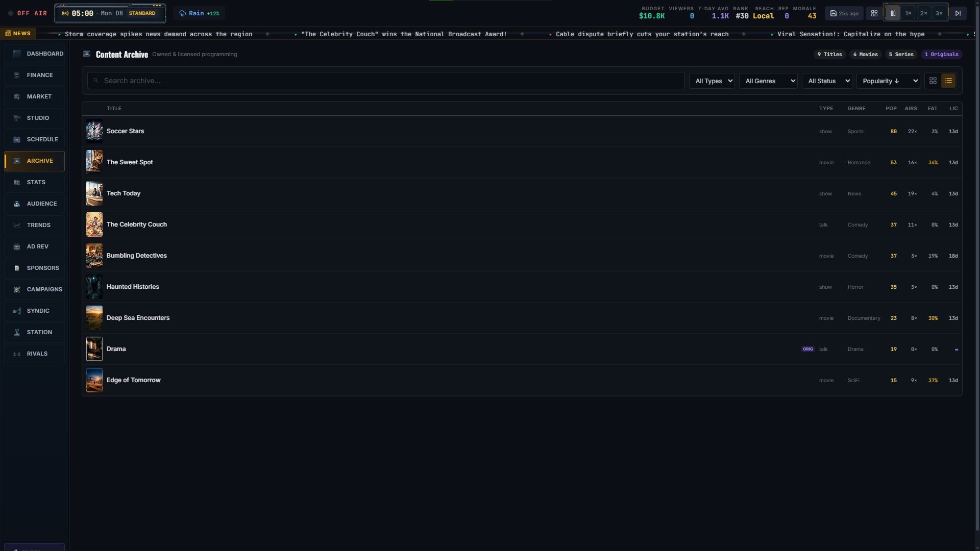Image resolution: width=980 pixels, height=551 pixels.
Task: Switch archive to list view
Action: (948, 81)
